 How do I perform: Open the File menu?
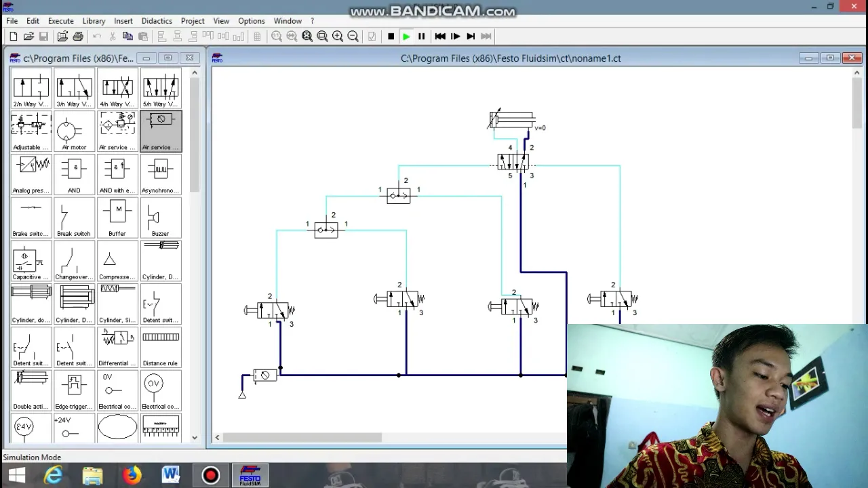[x=12, y=21]
